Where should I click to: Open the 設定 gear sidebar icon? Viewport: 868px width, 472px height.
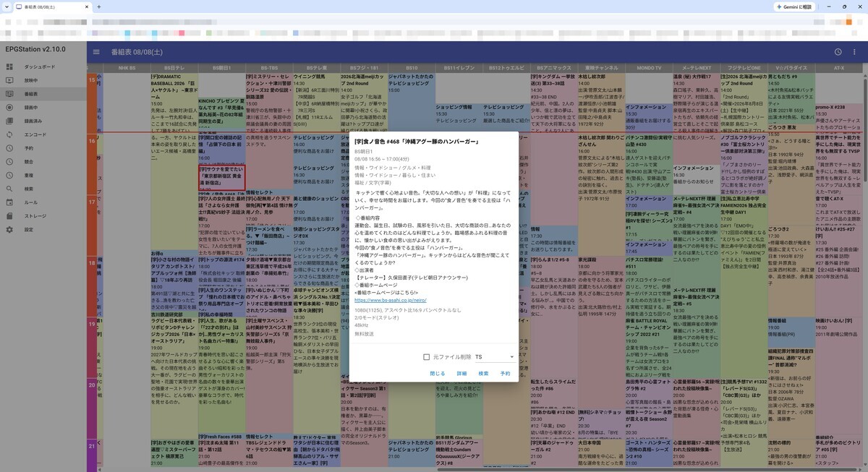9,229
